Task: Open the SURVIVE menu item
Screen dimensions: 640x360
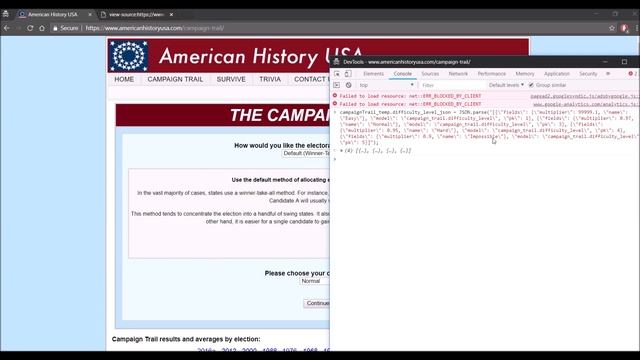Action: (x=231, y=79)
